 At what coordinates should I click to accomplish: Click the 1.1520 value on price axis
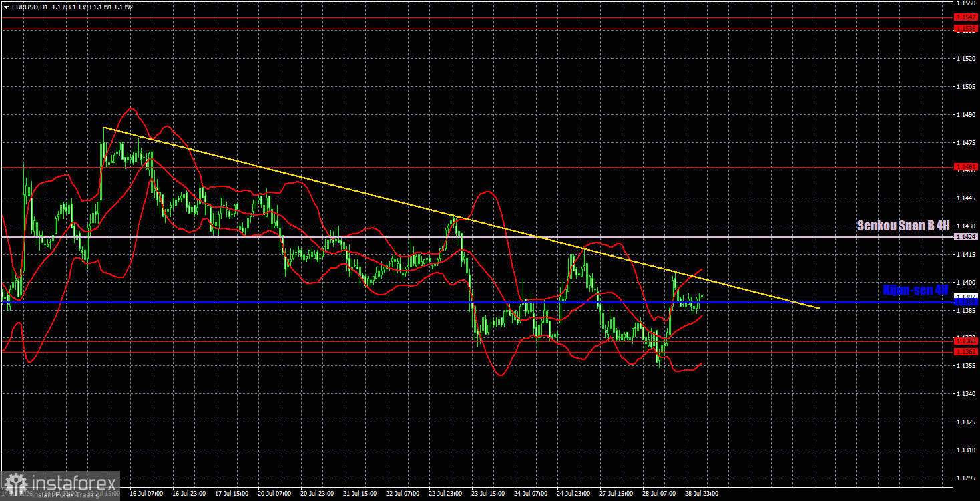(965, 59)
